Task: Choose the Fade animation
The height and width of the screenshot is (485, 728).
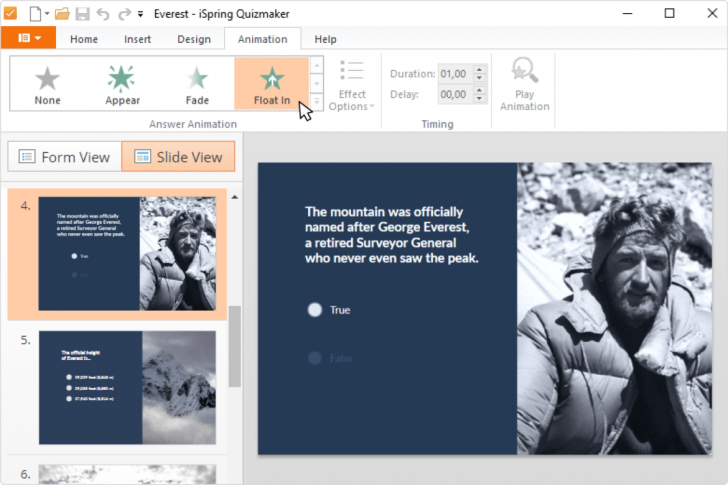Action: point(197,84)
